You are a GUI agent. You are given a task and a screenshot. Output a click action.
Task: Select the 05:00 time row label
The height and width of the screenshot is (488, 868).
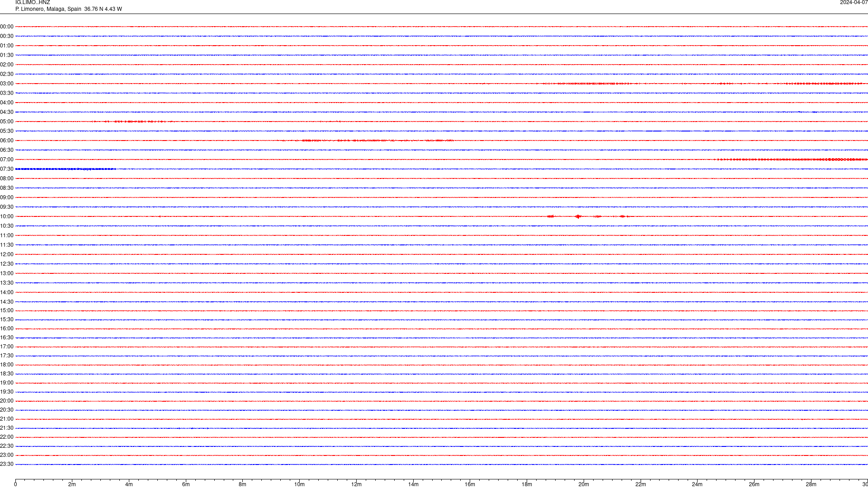click(7, 122)
